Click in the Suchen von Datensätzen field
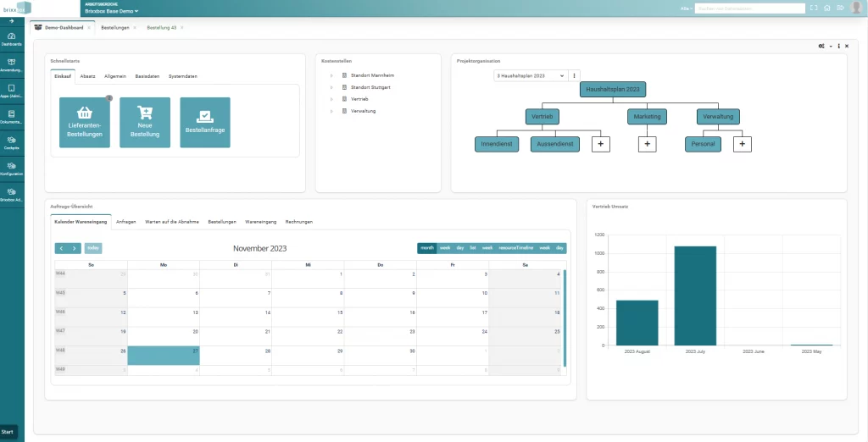Screen dimensions: 868x442 (750, 8)
